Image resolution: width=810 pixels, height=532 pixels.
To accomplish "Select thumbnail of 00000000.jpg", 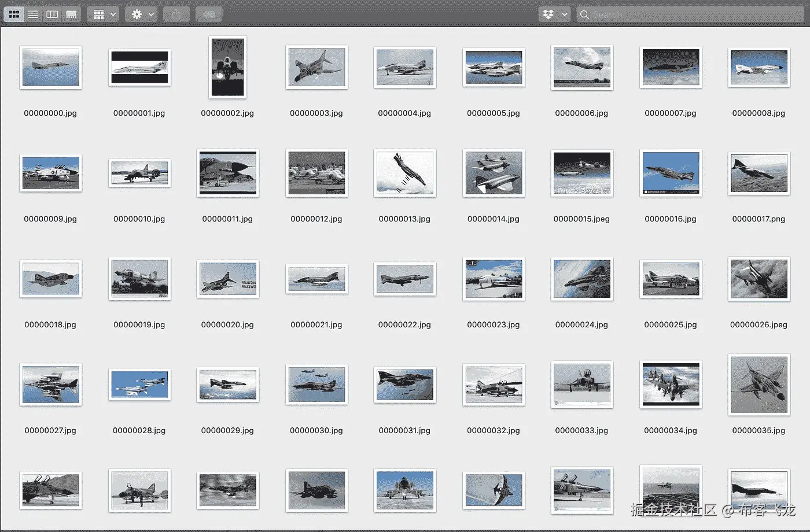I will coord(50,67).
